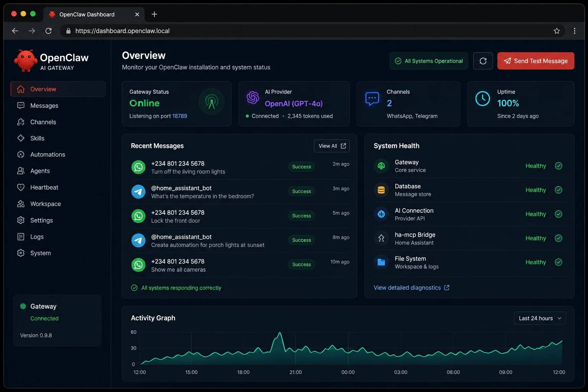588x392 pixels.
Task: Close the OpenClaw Dashboard tab
Action: (137, 15)
